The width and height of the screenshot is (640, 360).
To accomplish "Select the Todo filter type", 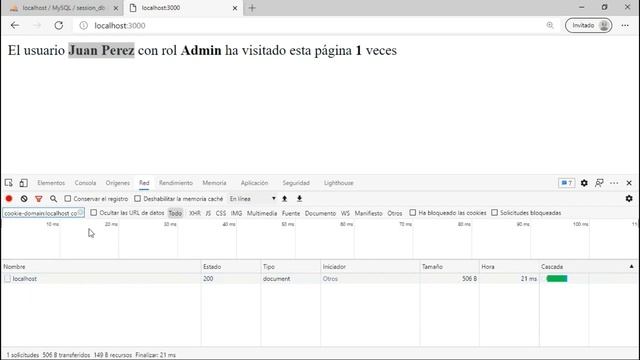I will (x=175, y=213).
